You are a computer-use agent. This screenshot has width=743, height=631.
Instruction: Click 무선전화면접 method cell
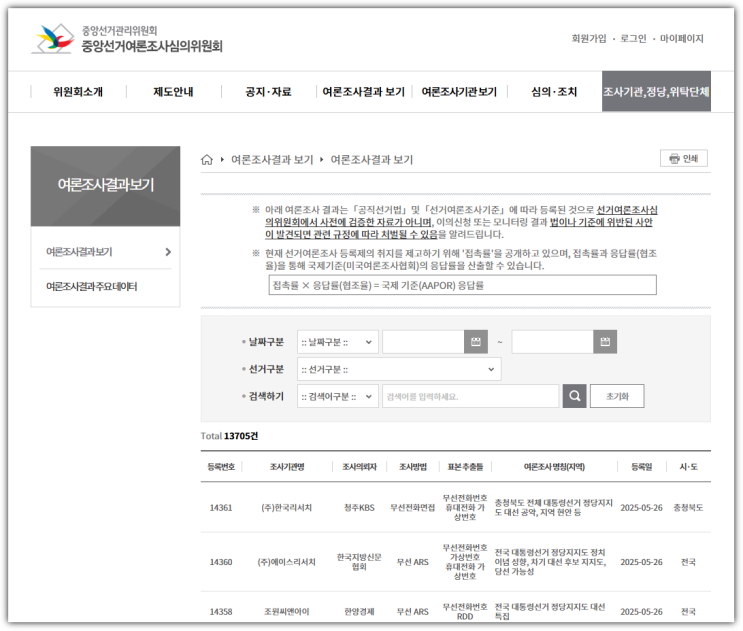[x=413, y=507]
